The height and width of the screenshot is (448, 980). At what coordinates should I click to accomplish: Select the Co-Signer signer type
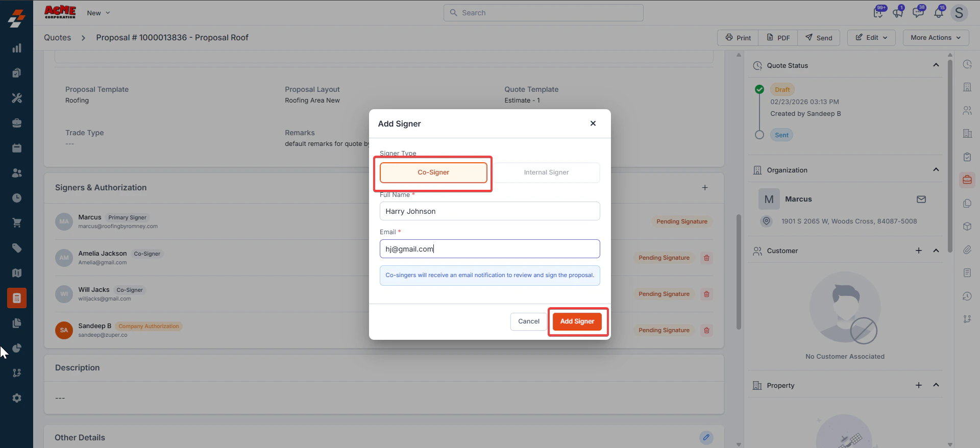(x=433, y=172)
